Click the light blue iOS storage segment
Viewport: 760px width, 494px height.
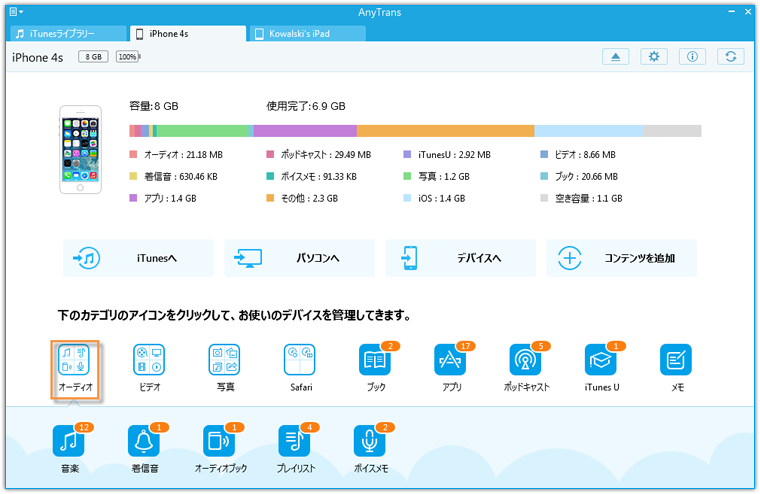[x=588, y=131]
